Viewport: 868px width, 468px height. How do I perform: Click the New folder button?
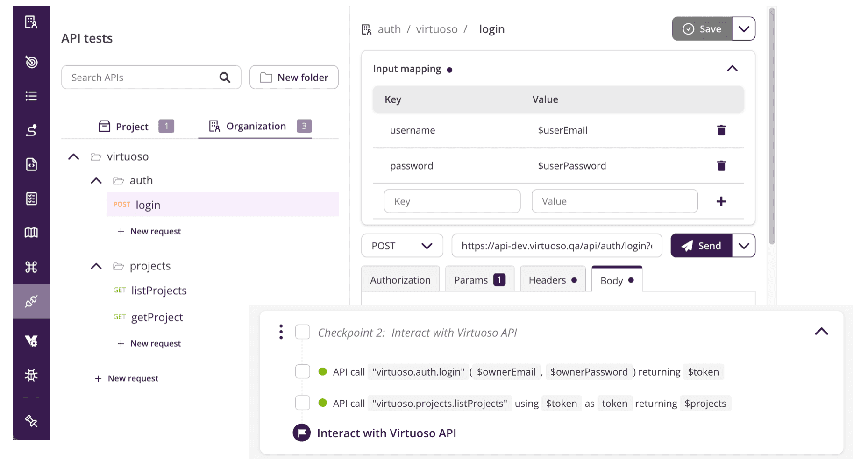[294, 78]
